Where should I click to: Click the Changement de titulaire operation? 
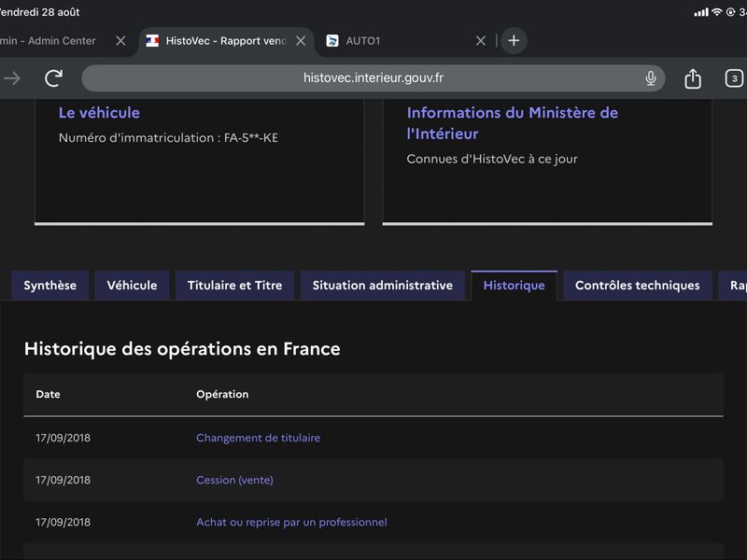pos(259,438)
